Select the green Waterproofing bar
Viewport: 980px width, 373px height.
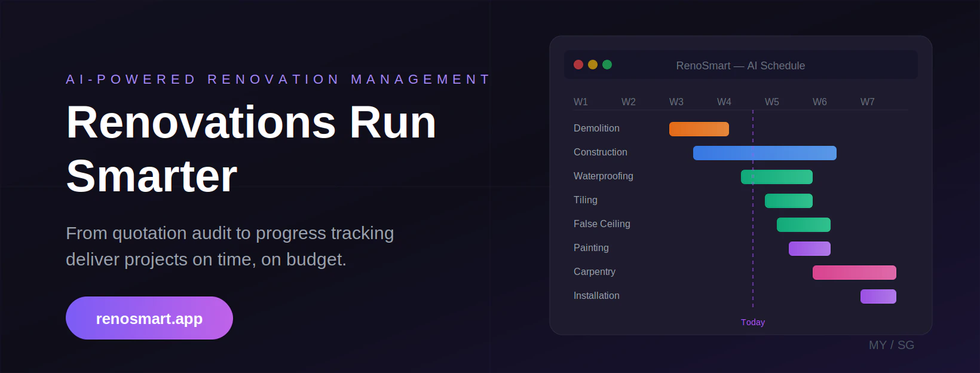click(777, 177)
